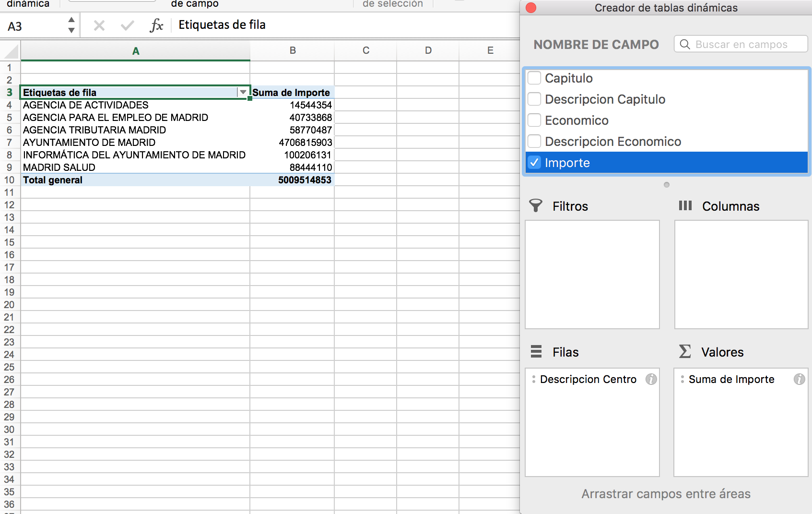Click cell MADRID SALUD
The width and height of the screenshot is (812, 514).
tap(135, 167)
